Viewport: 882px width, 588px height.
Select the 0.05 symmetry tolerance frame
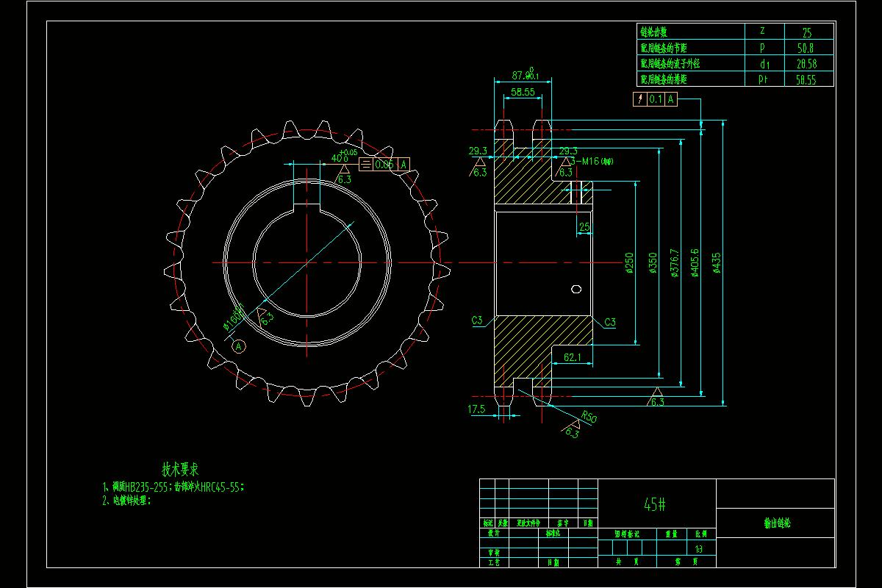click(x=384, y=164)
